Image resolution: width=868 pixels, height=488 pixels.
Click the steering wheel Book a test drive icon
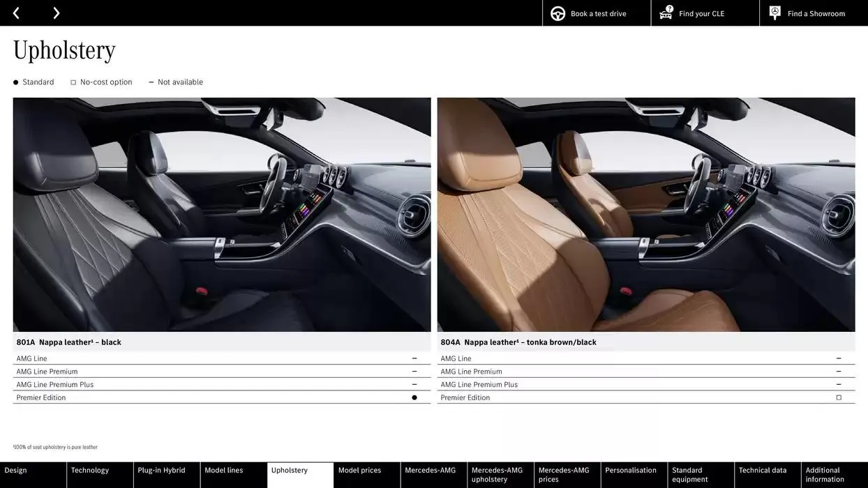pyautogui.click(x=557, y=13)
